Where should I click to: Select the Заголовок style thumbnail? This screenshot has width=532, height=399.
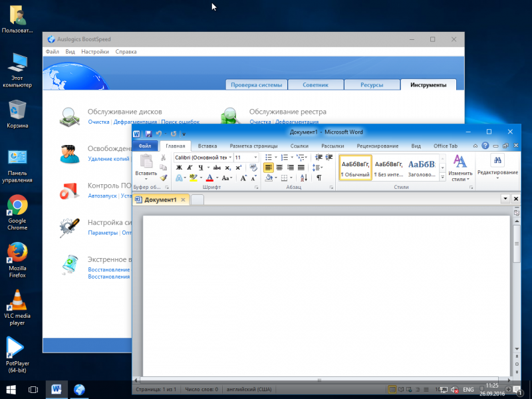422,168
